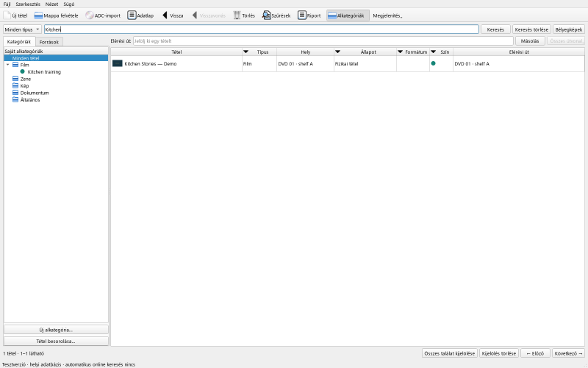Select the Kép category icon
Viewport: 588px width, 368px height.
(x=15, y=86)
